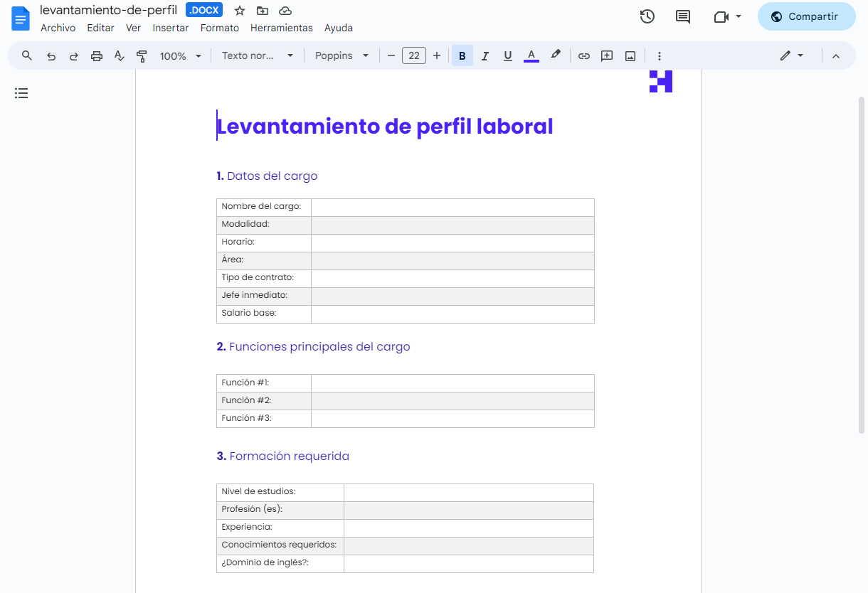Insert a link using the link icon
Screen dimensions: 868x593
pos(583,55)
